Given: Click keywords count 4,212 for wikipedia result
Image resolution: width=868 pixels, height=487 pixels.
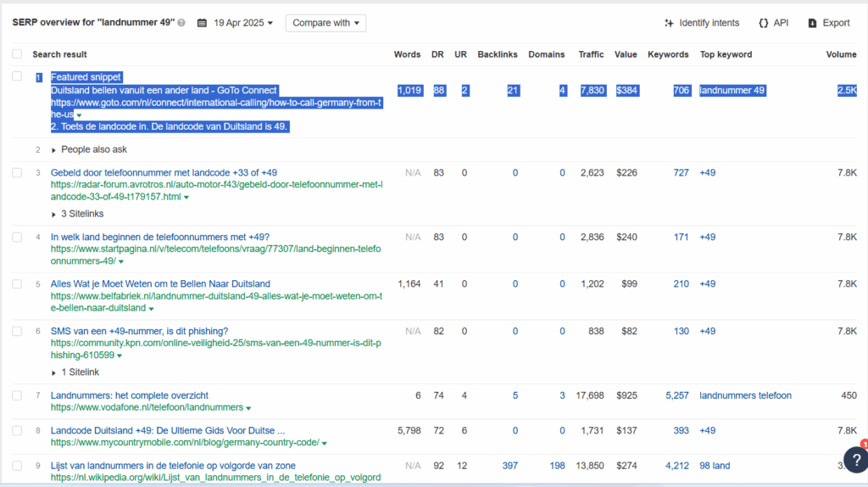Looking at the screenshot, I should coord(677,466).
